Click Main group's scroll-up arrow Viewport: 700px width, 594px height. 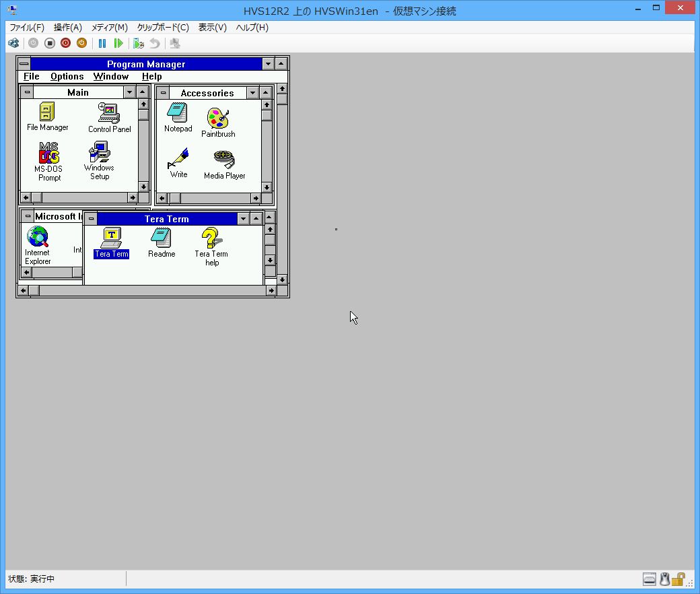point(143,104)
